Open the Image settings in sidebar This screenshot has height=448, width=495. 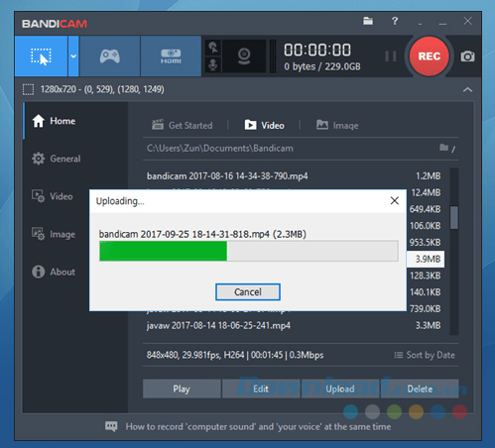pos(54,234)
